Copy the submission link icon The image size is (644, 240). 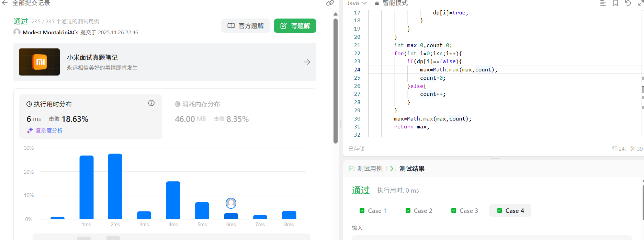coord(330,3)
